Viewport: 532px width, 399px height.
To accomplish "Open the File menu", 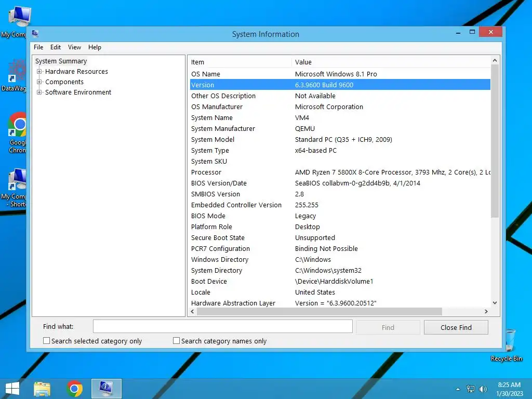I will coord(38,47).
